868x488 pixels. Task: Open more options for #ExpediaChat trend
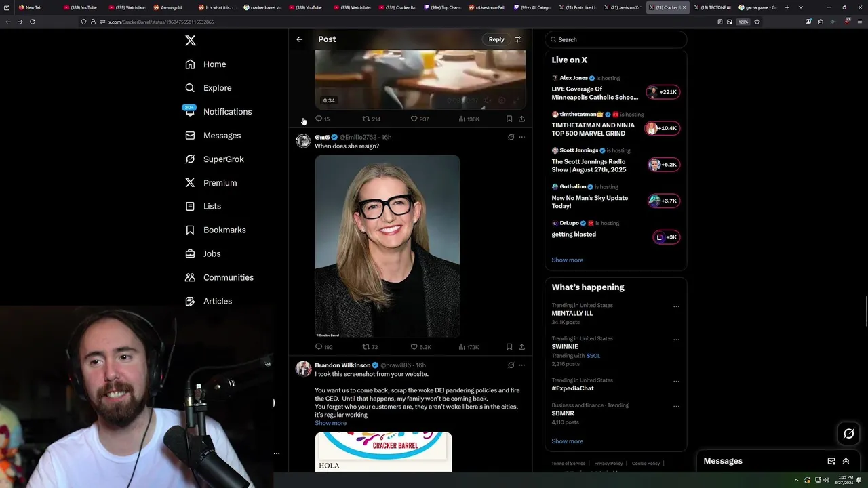click(676, 381)
